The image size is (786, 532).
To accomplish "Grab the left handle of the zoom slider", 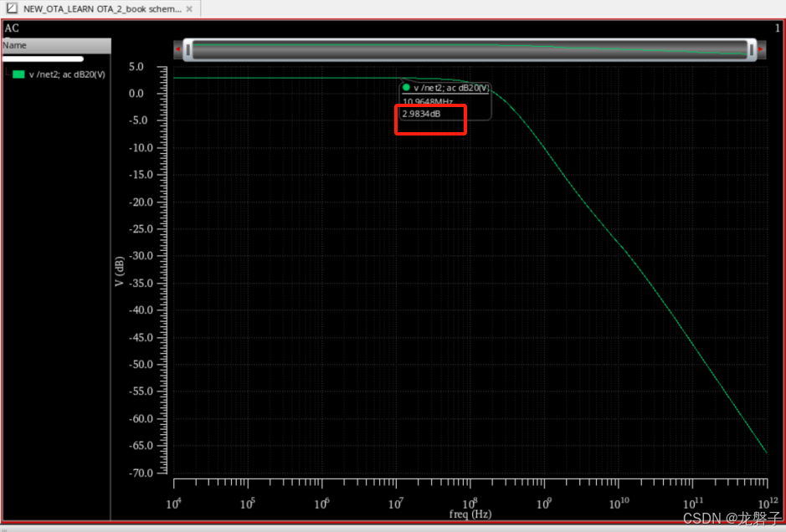I will [188, 49].
